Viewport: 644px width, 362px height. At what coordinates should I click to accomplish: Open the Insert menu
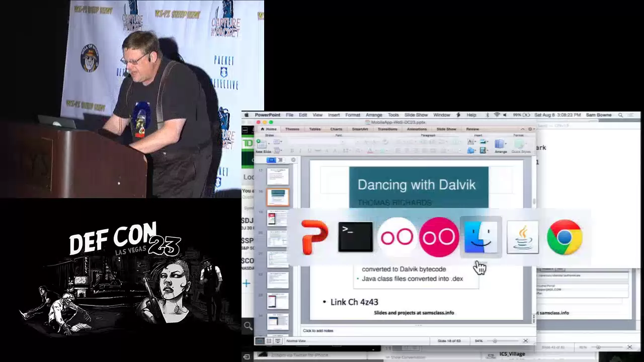(x=334, y=115)
